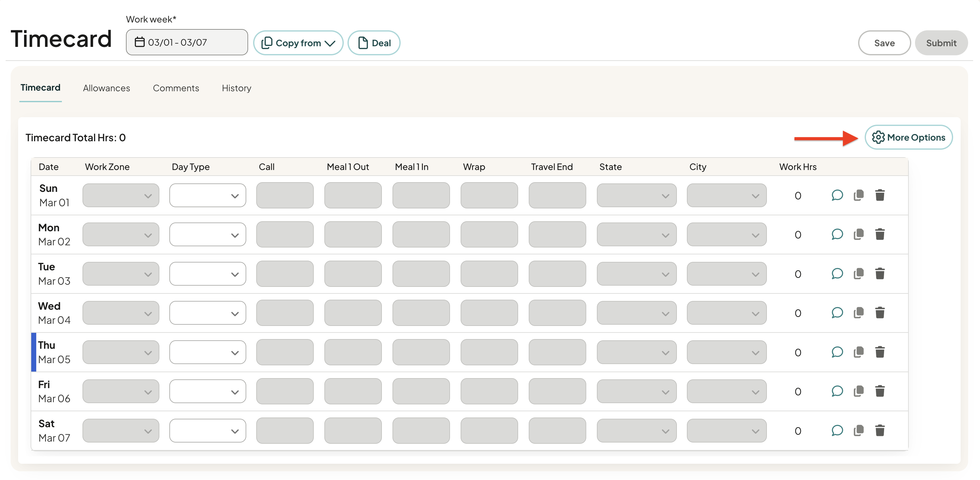Open comment for Sat Mar 07 row
This screenshot has width=980, height=480.
[837, 431]
